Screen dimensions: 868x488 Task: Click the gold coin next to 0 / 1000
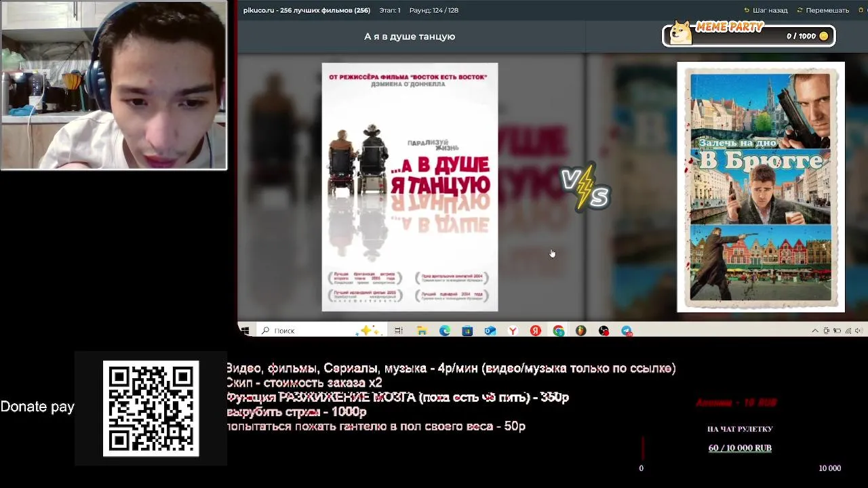(x=824, y=36)
